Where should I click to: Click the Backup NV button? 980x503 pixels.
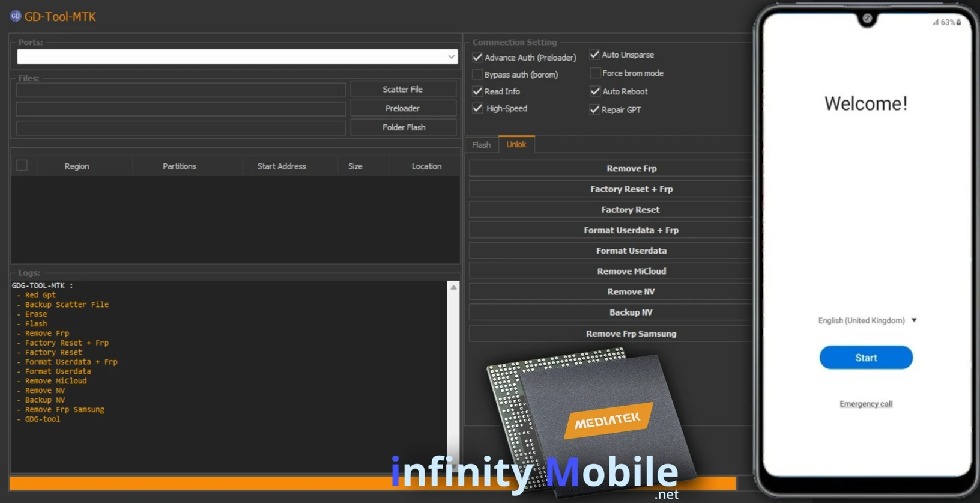(x=610, y=312)
